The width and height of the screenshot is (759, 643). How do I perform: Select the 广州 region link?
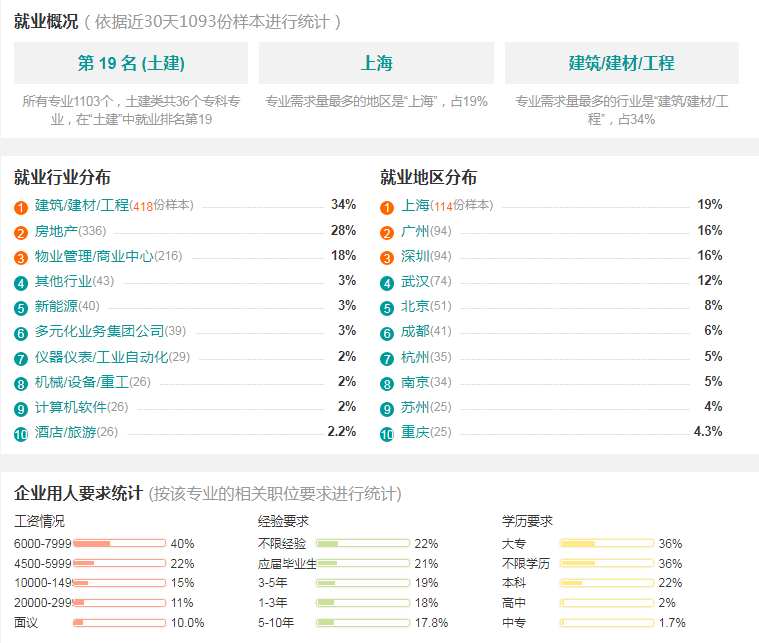(415, 231)
